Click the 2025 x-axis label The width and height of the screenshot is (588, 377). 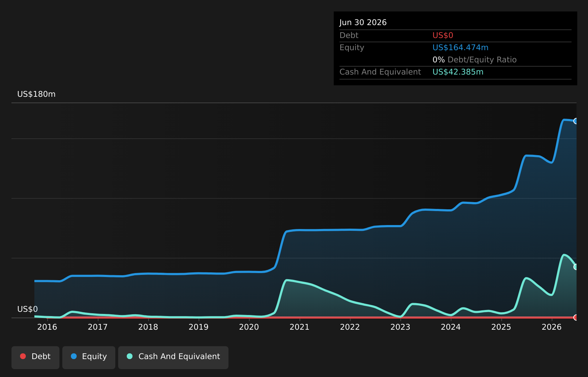[x=501, y=327]
